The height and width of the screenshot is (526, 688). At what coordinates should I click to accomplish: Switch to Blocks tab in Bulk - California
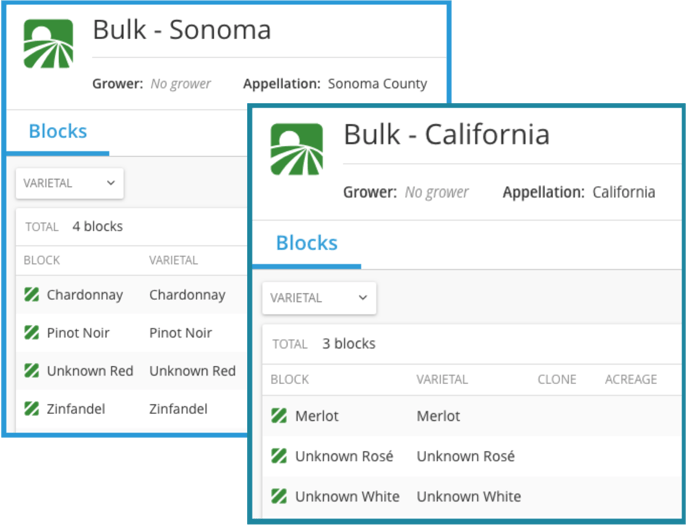pos(306,243)
